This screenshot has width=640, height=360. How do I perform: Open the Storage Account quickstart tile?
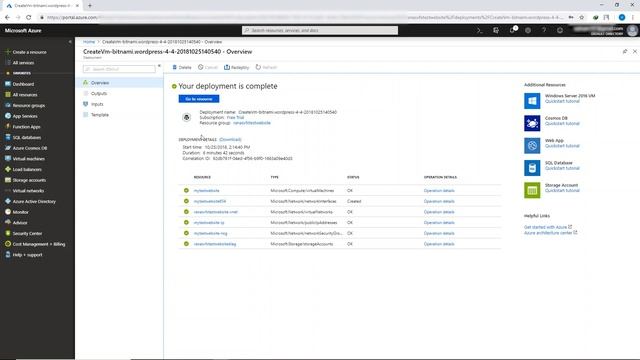click(551, 190)
